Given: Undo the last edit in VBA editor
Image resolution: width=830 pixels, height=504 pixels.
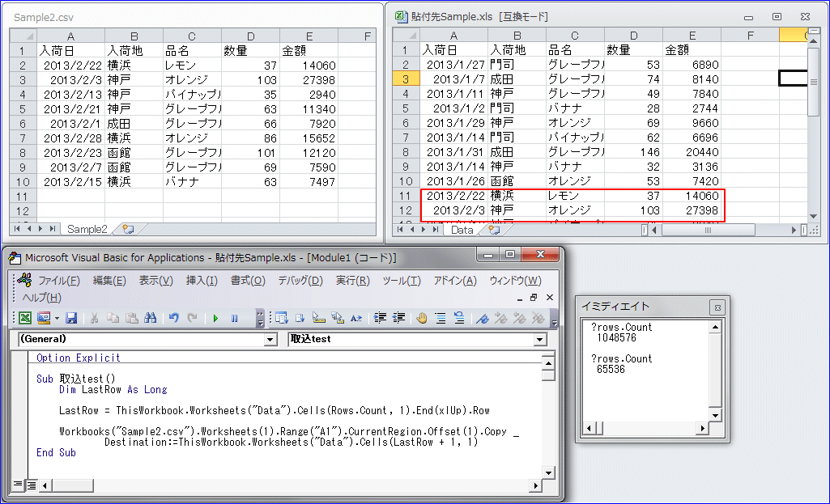Looking at the screenshot, I should [173, 318].
